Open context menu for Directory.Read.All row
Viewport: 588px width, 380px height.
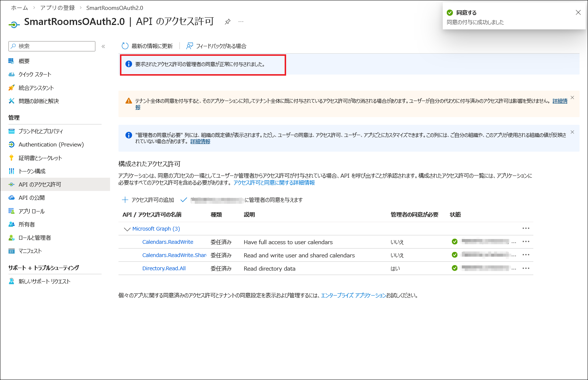click(x=526, y=268)
